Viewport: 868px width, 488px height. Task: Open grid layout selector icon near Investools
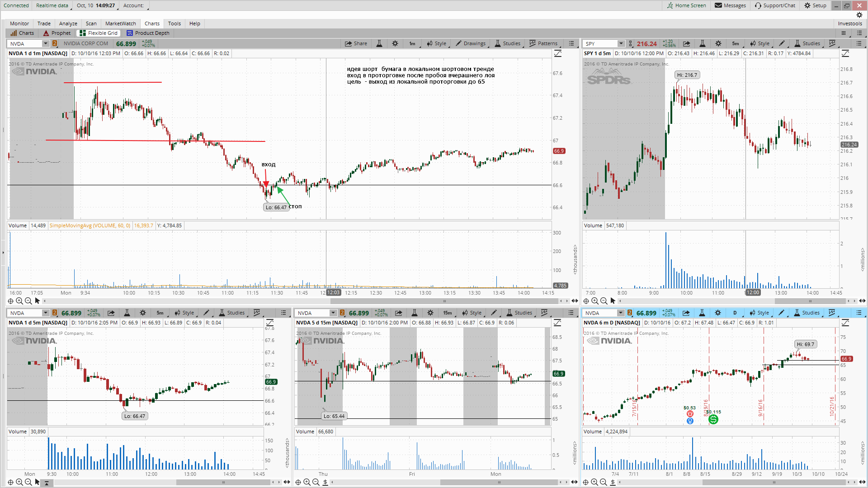(x=844, y=33)
